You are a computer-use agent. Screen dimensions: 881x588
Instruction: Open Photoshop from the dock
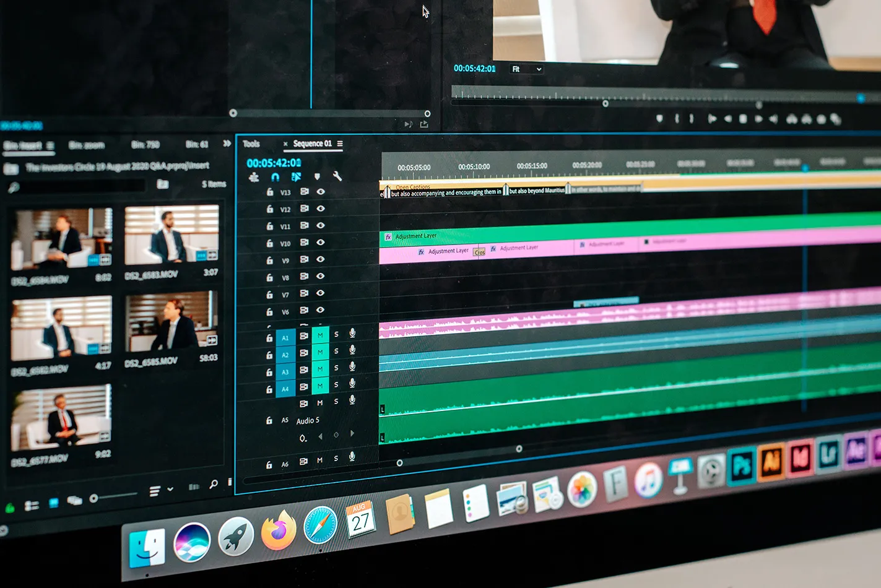click(741, 466)
